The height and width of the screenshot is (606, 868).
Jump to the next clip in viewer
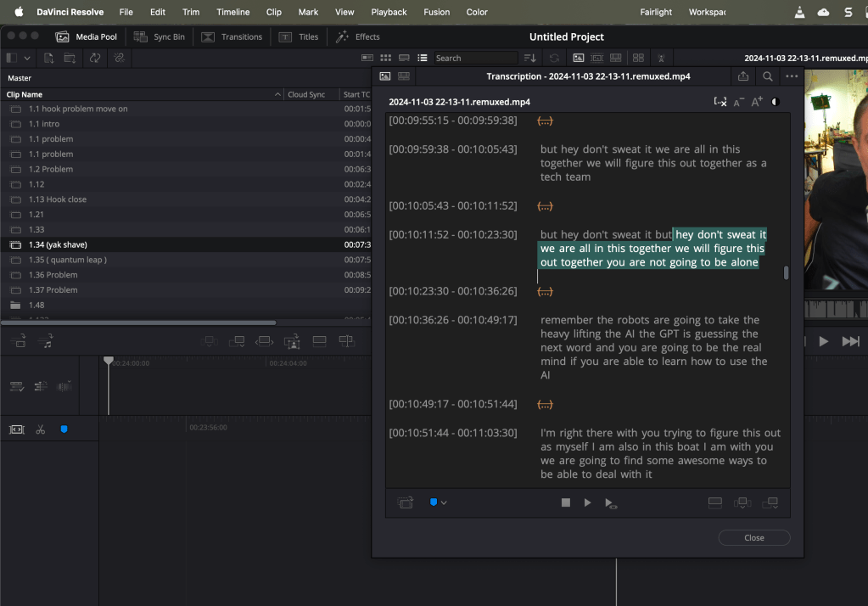click(850, 341)
